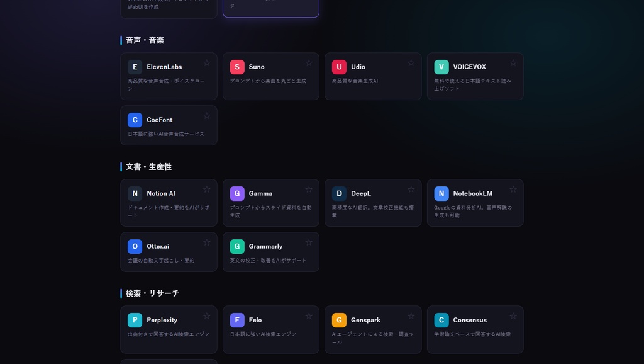The width and height of the screenshot is (644, 364).
Task: Mark VOICEVOX as favorite
Action: click(x=513, y=63)
